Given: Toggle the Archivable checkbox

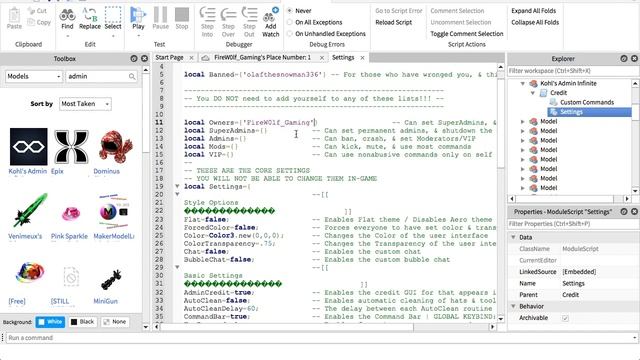Looking at the screenshot, I should coord(565,318).
